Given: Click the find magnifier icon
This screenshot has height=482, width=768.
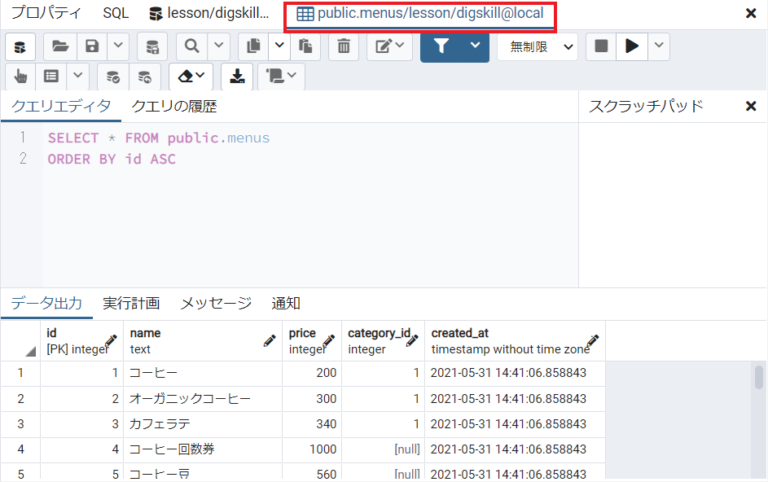Looking at the screenshot, I should (x=190, y=46).
